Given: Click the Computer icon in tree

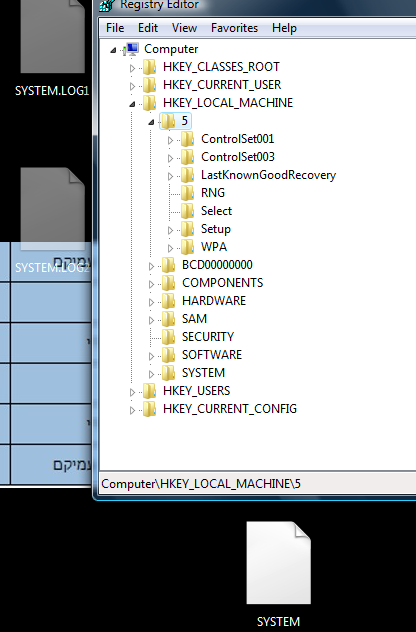Looking at the screenshot, I should click(131, 49).
